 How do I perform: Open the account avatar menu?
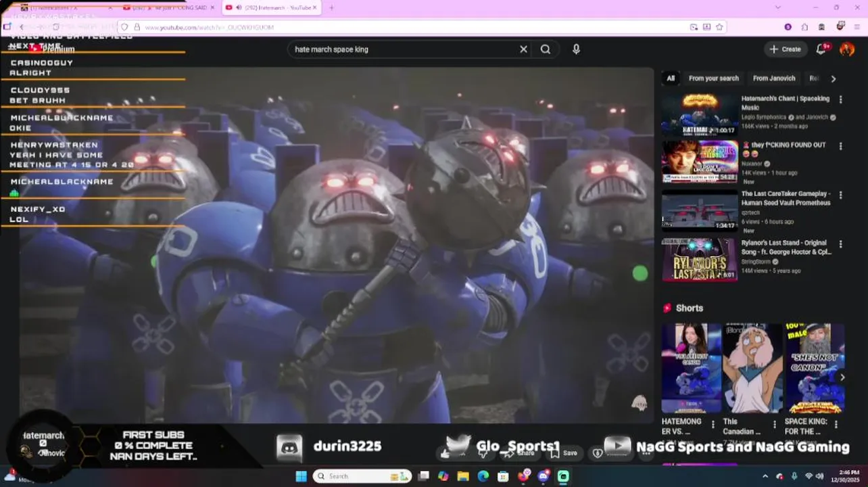[847, 49]
